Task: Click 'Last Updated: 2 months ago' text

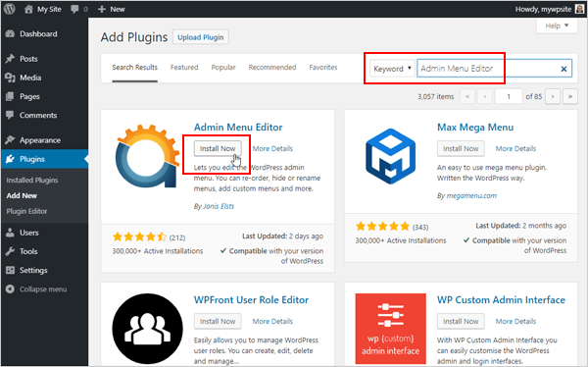Action: [521, 226]
